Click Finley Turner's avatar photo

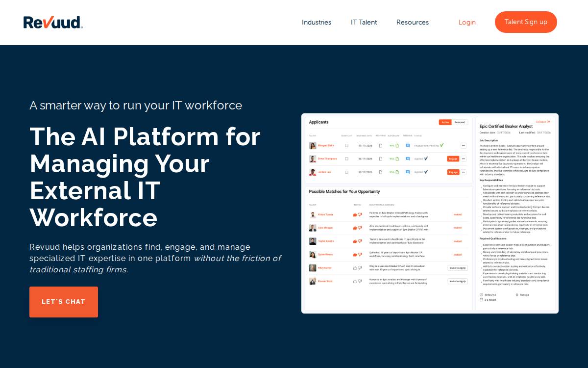(313, 215)
